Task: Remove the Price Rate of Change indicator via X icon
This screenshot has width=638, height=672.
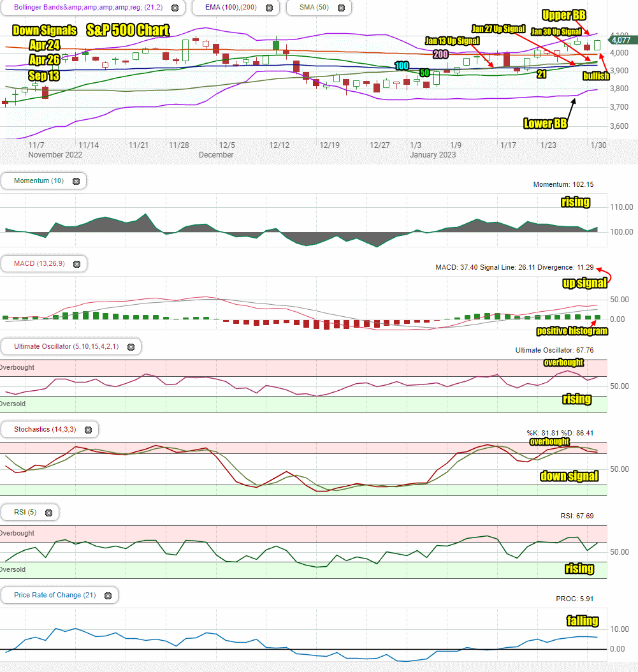Action: coord(108,595)
